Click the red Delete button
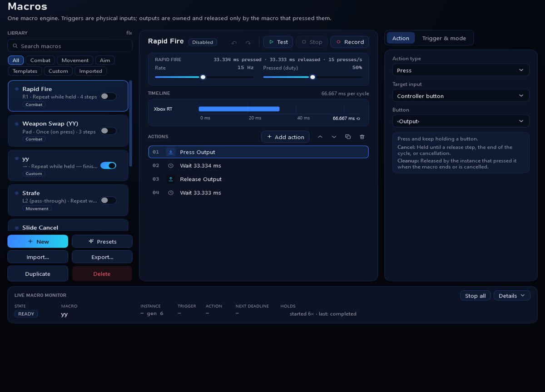 102,274
